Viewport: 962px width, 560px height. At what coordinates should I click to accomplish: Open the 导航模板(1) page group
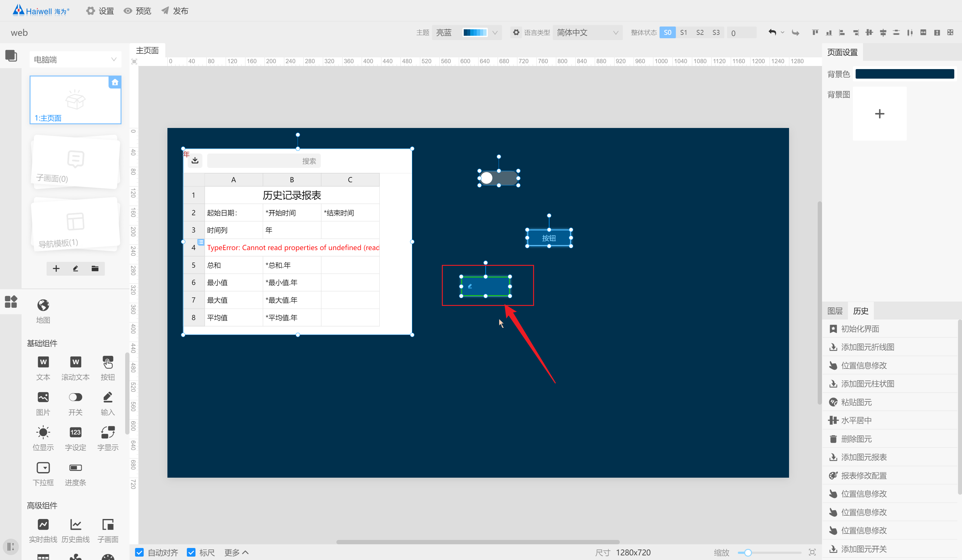pyautogui.click(x=76, y=224)
